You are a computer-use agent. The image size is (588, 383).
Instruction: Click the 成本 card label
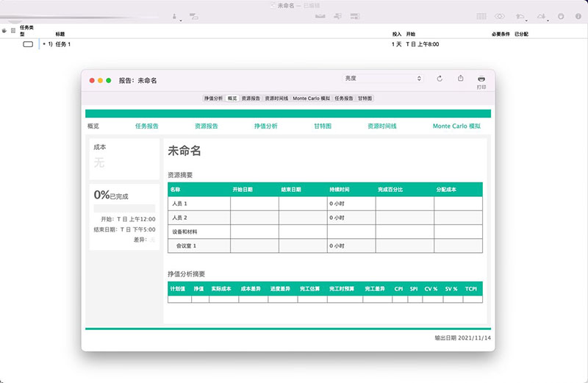pos(100,147)
